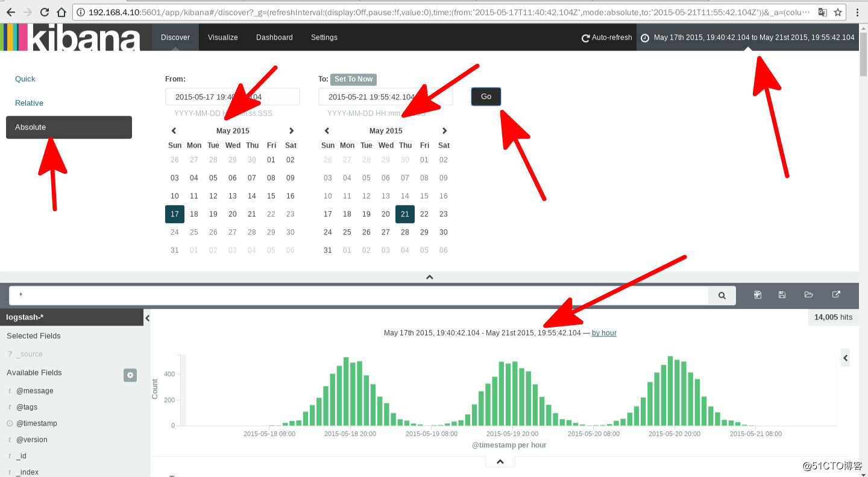
Task: Go to previous month in To calendar
Action: 327,131
